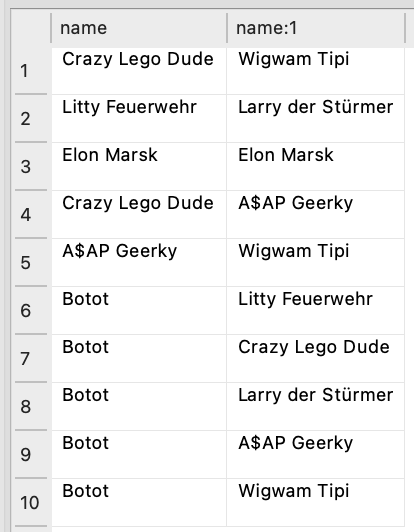Select row header number 5
Screen dimensions: 414x532
point(31,263)
